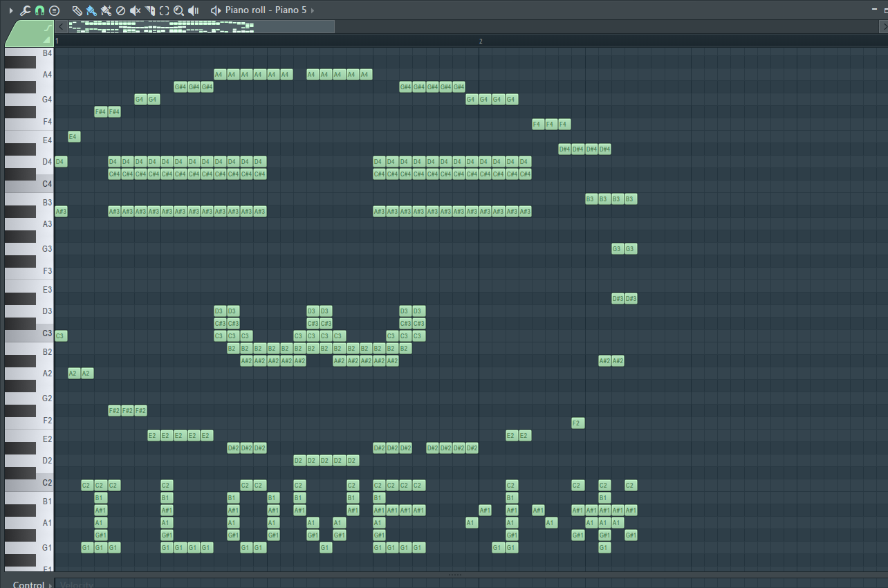The image size is (888, 588).
Task: Select the Draw pencil tool
Action: (x=77, y=10)
